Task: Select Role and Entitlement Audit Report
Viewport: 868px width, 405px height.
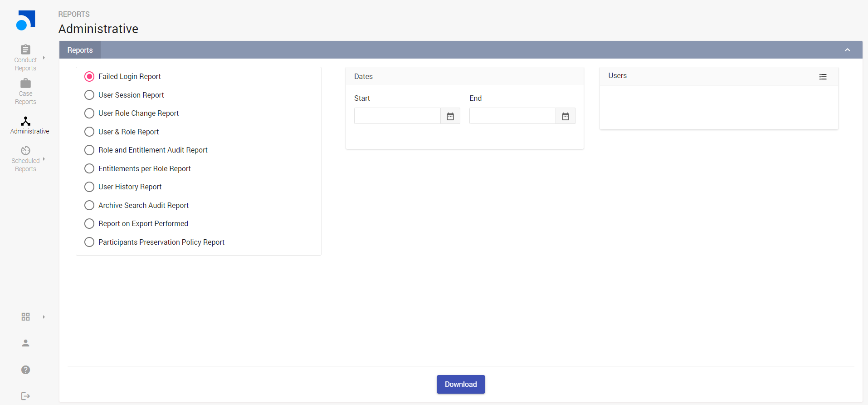Action: [x=146, y=150]
